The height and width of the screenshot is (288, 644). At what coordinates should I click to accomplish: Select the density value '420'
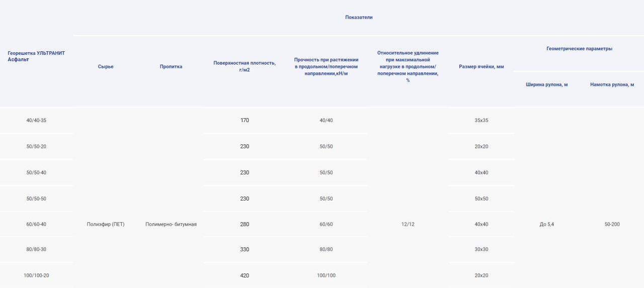coord(245,275)
